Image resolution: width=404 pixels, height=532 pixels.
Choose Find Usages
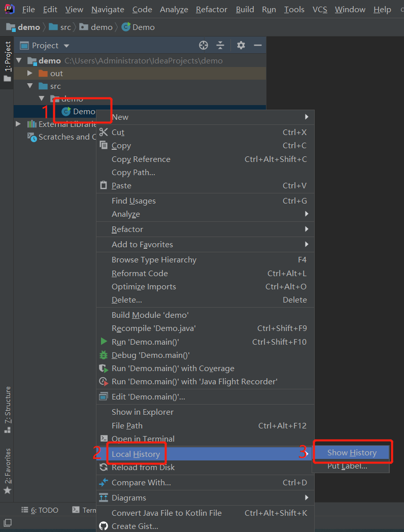click(x=205, y=201)
